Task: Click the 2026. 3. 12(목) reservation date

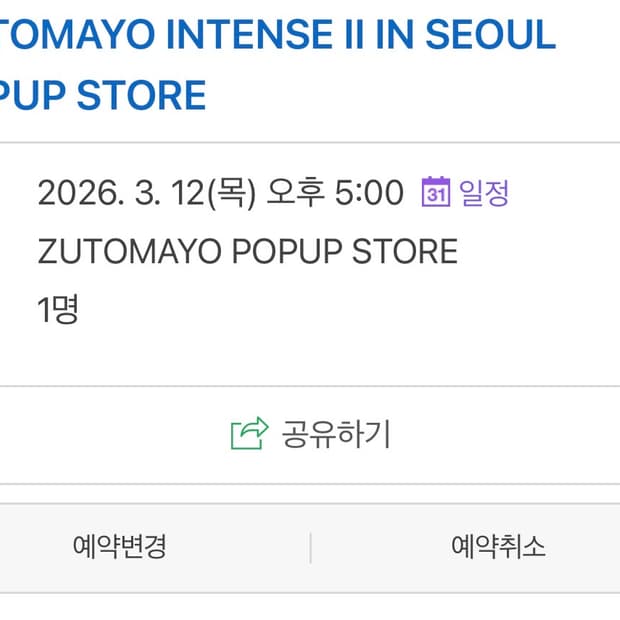Action: coord(151,192)
